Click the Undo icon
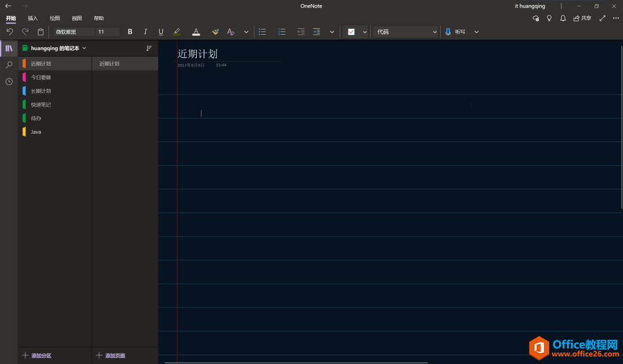This screenshot has width=623, height=364. point(10,32)
